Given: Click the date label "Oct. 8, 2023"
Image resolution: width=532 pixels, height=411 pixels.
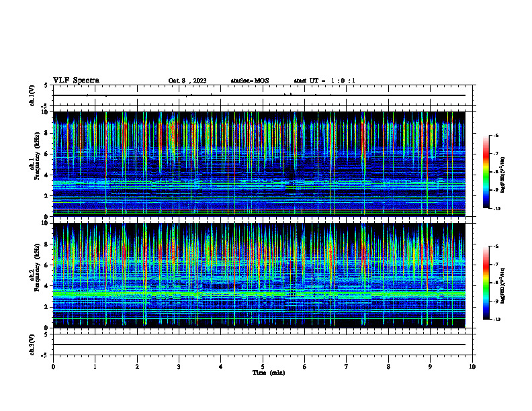Looking at the screenshot, I should click(x=187, y=81).
